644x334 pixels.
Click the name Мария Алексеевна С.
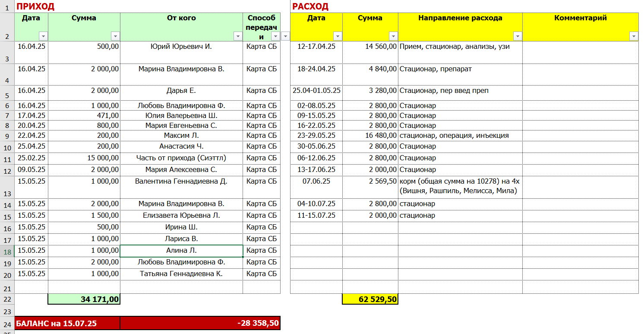click(181, 169)
